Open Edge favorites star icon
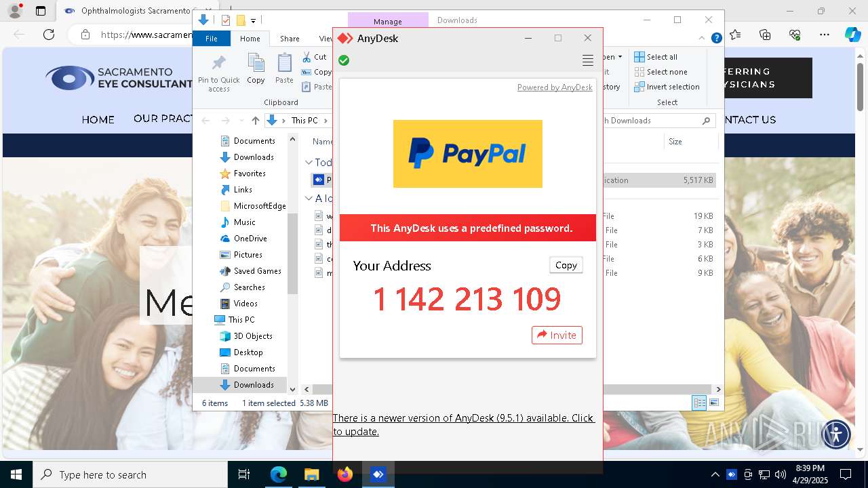 735,35
